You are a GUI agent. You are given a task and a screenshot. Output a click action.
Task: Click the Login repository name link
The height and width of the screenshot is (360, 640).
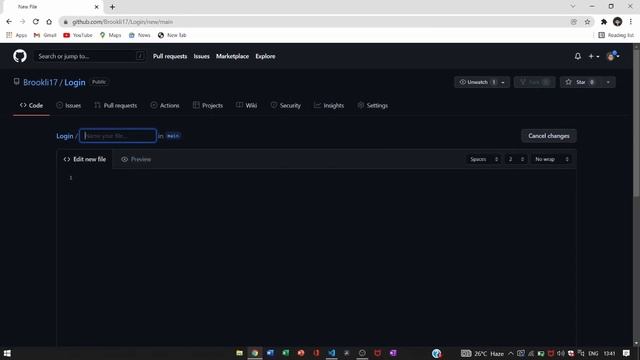75,82
